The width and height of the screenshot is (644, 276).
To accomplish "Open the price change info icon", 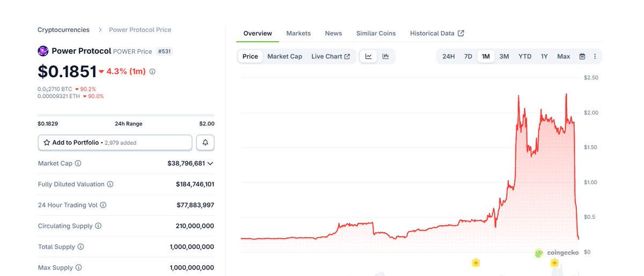I will tap(152, 71).
